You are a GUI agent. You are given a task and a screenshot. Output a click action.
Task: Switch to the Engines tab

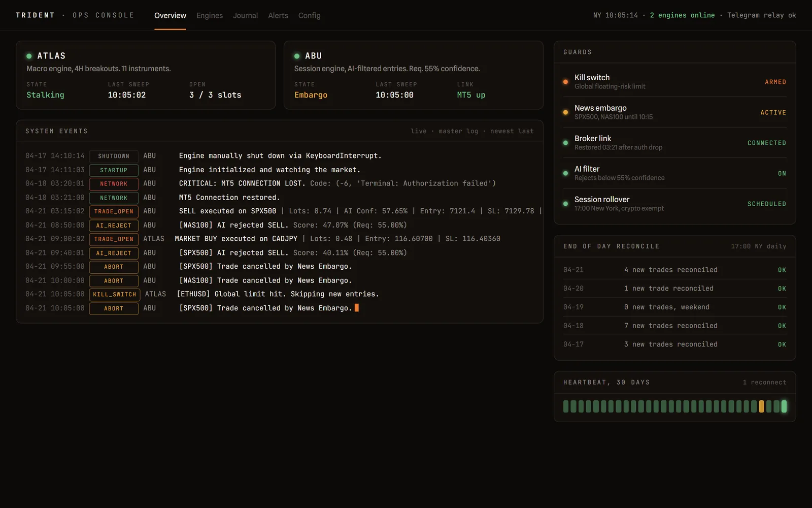click(210, 15)
